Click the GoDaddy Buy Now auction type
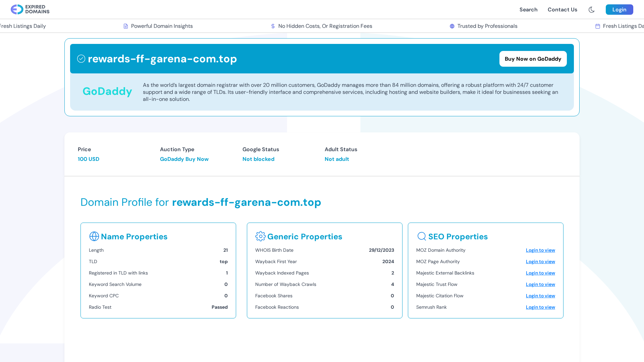The width and height of the screenshot is (644, 362). point(184,159)
